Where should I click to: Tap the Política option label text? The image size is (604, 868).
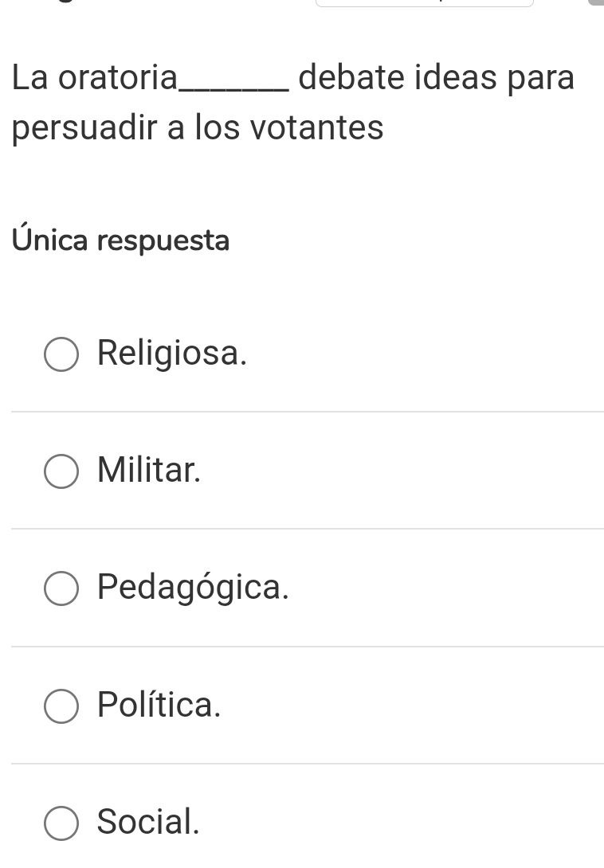[159, 705]
